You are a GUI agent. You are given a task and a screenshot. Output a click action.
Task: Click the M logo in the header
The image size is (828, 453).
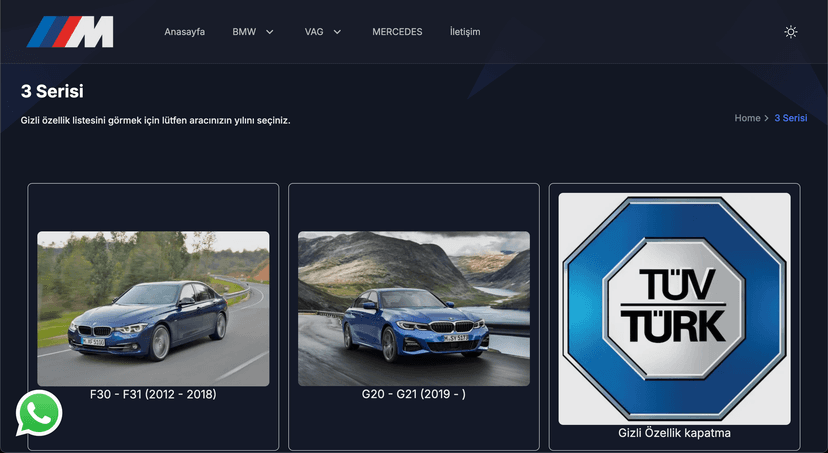[70, 32]
